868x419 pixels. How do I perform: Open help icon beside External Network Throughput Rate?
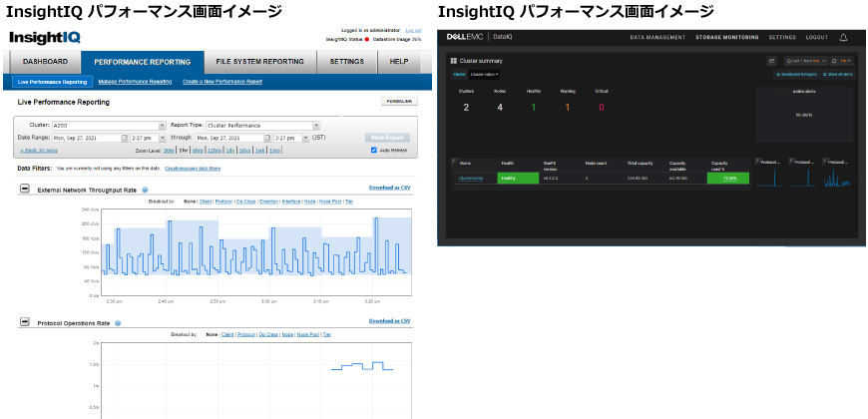pos(145,190)
